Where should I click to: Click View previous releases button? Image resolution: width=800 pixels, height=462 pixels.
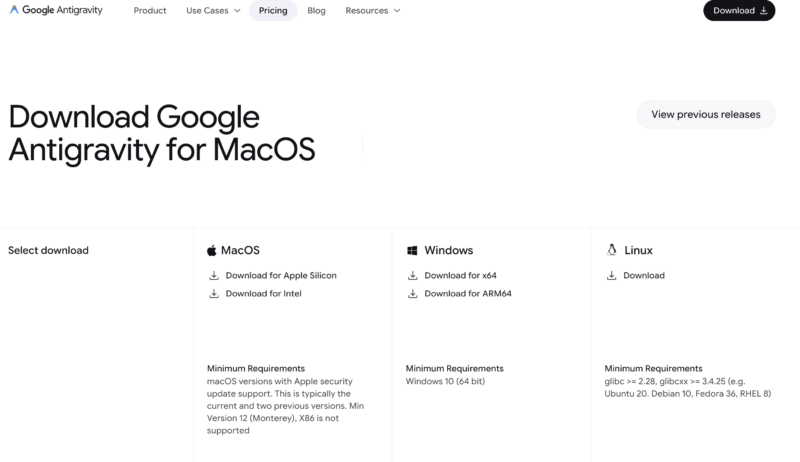(705, 114)
